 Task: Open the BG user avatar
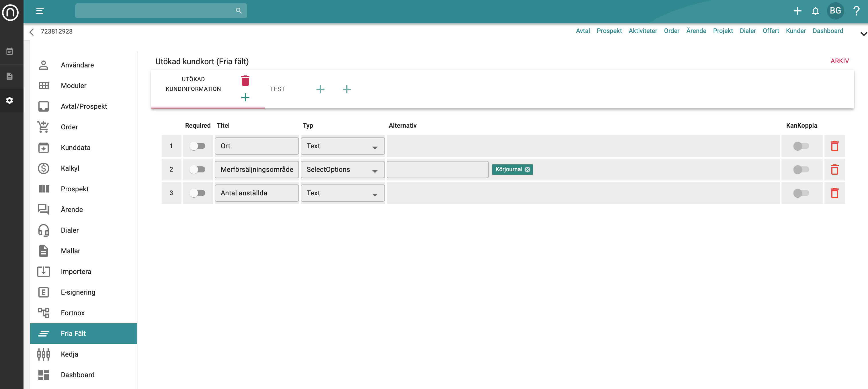click(835, 11)
